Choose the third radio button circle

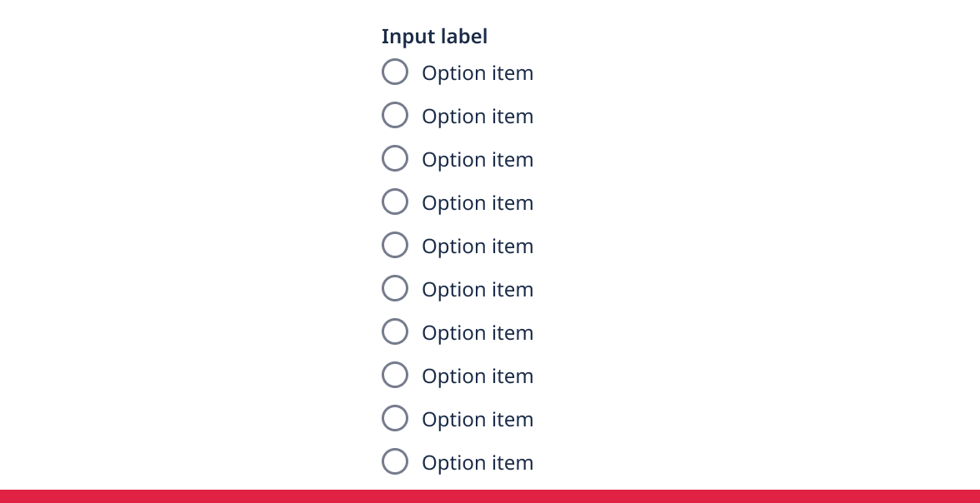tap(395, 158)
